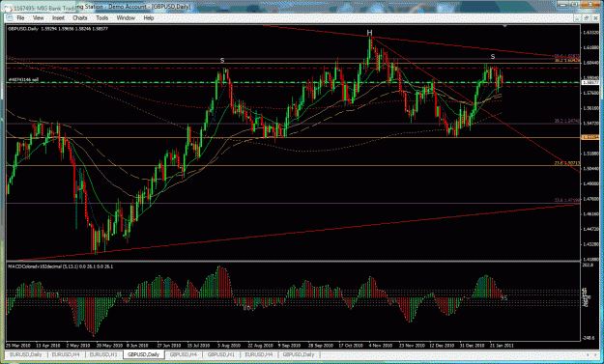The width and height of the screenshot is (604, 364).
Task: Open the Help menu
Action: [149, 18]
